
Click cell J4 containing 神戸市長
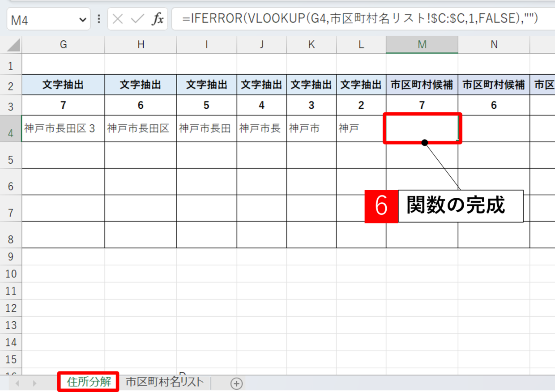tap(261, 128)
